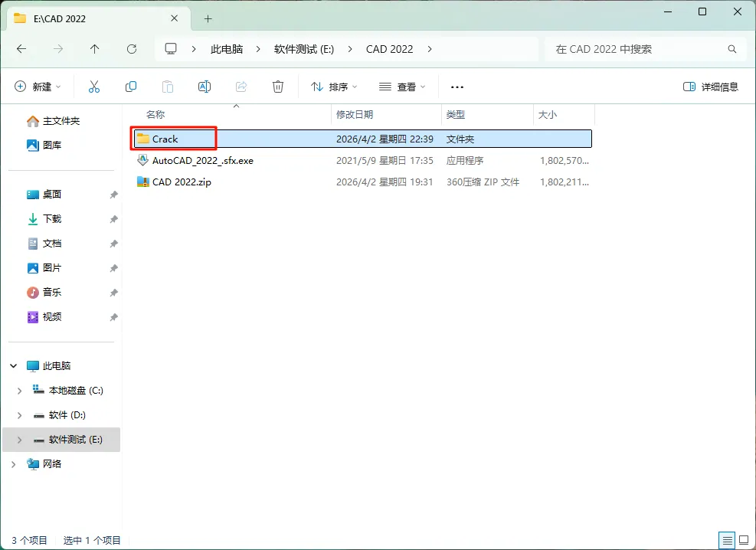This screenshot has height=550, width=756.
Task: Expand chevron after 软件测试 (E:) breadcrumb
Action: pyautogui.click(x=349, y=49)
